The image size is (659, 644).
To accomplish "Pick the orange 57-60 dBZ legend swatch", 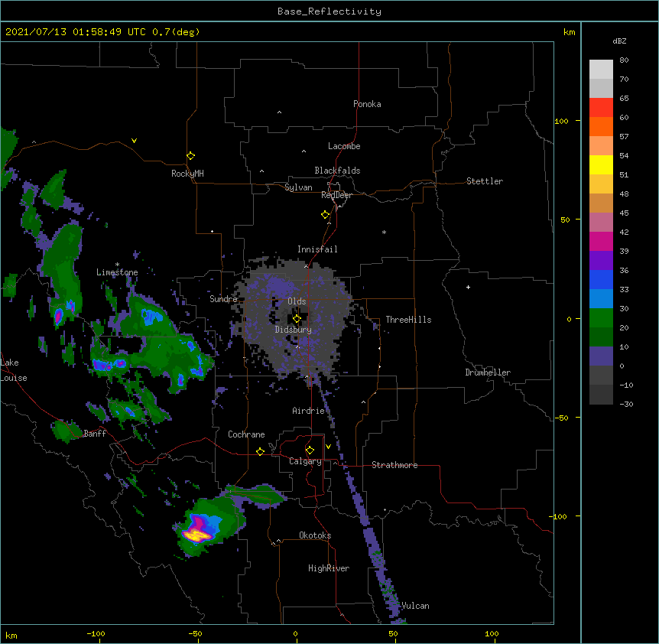I will tap(601, 126).
